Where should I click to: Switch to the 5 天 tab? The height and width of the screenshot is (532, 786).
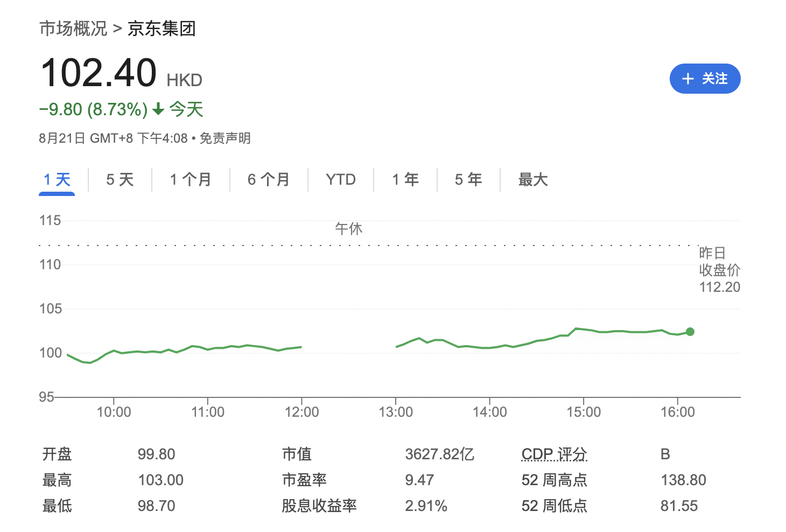coord(120,179)
